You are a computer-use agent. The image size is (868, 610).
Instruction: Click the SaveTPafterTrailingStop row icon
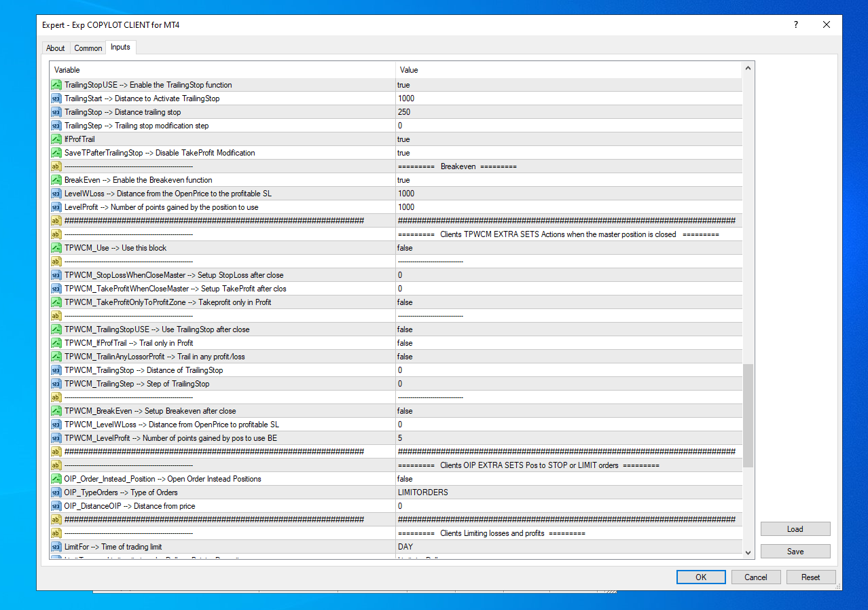(56, 153)
